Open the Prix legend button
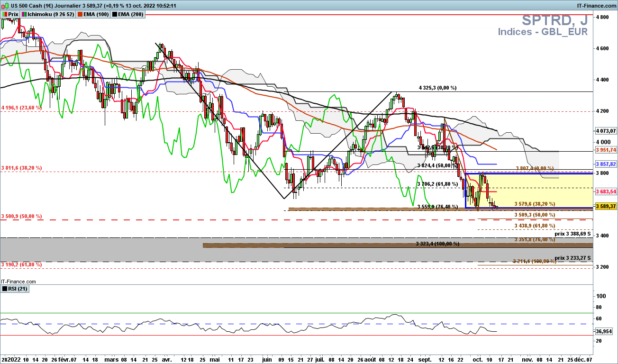 [10, 14]
